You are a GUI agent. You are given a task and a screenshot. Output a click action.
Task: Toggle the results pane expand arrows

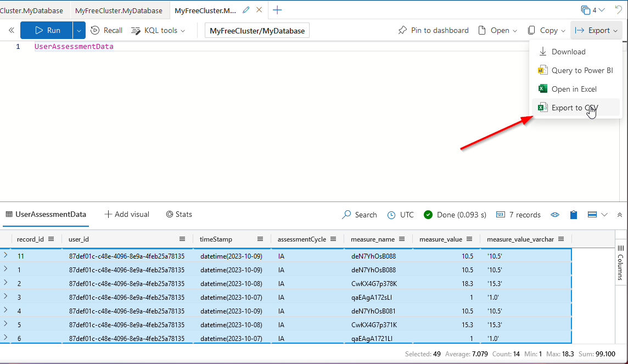click(x=619, y=215)
